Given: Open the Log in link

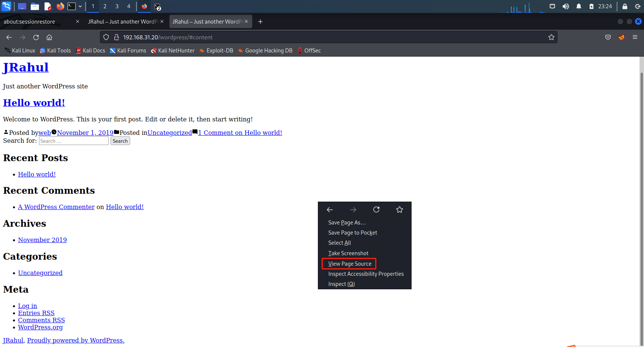Looking at the screenshot, I should [27, 306].
